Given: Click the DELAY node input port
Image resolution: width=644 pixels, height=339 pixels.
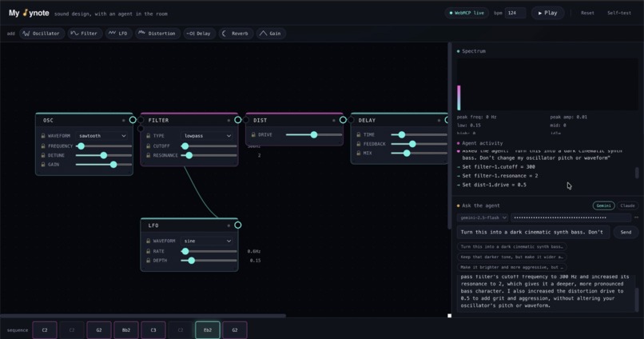Looking at the screenshot, I should click(351, 120).
